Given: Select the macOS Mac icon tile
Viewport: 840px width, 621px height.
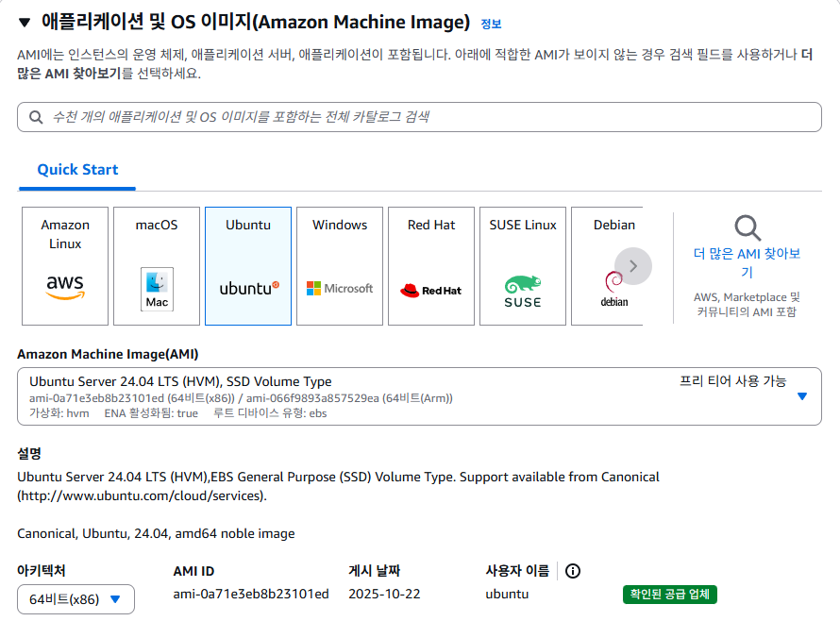Looking at the screenshot, I should click(x=157, y=266).
